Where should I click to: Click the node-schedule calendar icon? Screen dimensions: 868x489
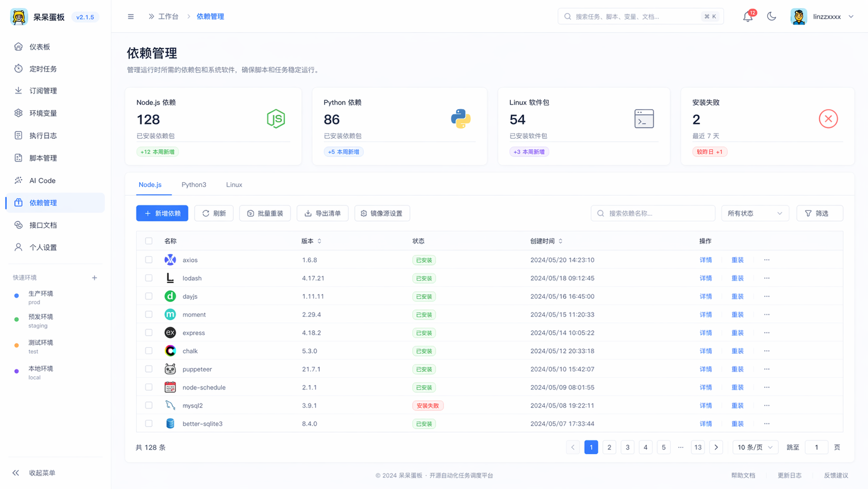tap(170, 387)
